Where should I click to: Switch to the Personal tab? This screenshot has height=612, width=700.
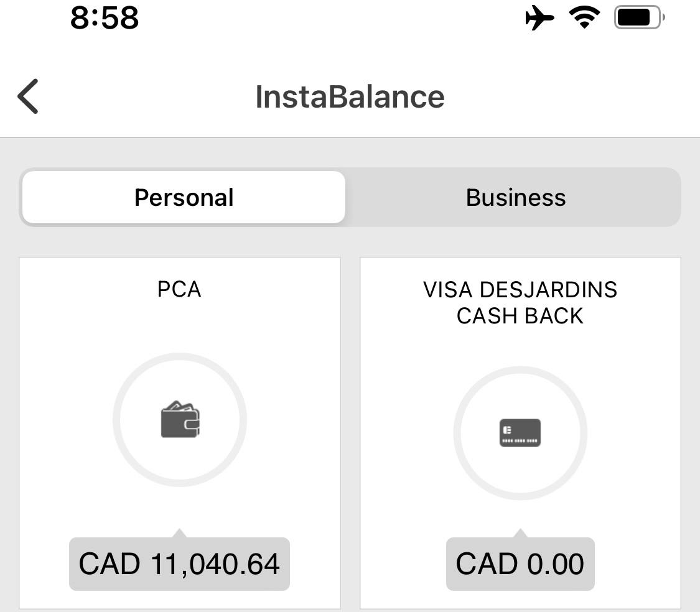tap(184, 197)
